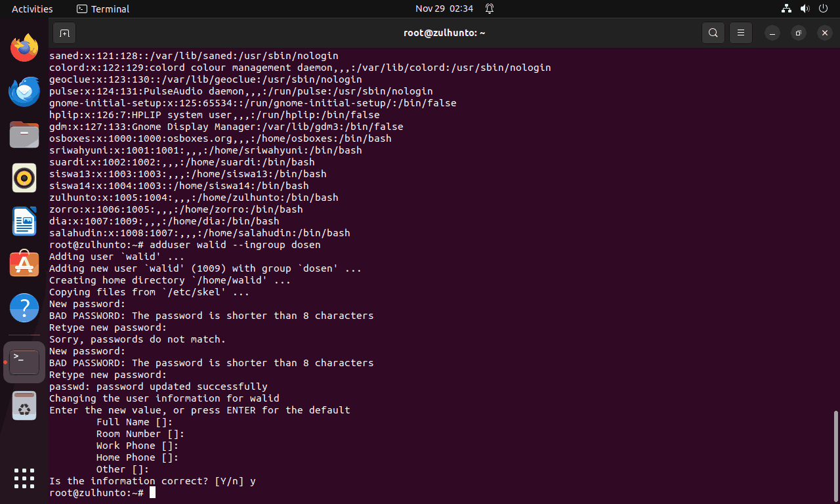
Task: Click the terminal vertical scrollbar
Action: click(x=835, y=457)
